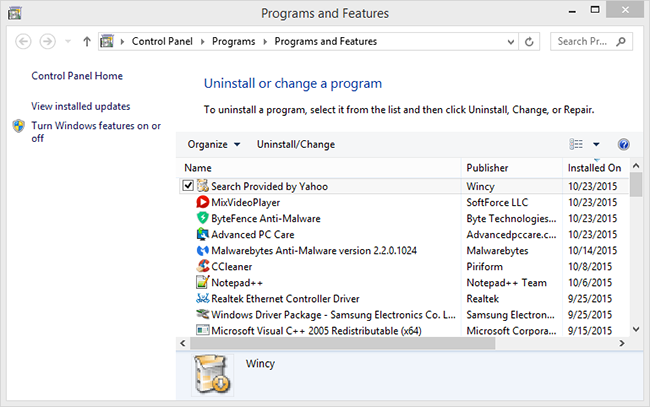Viewport: 650px width, 407px height.
Task: Click the MixVideoPlayer program icon
Action: click(203, 202)
